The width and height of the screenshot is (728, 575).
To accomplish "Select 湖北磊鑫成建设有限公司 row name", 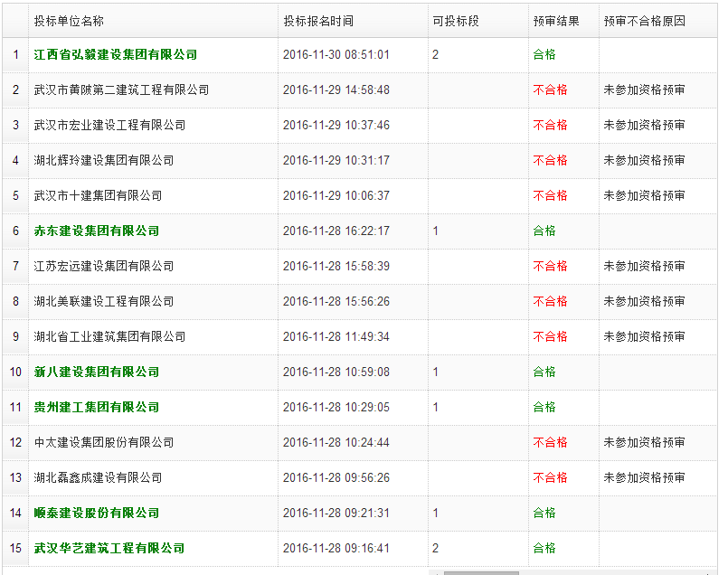I will click(98, 478).
